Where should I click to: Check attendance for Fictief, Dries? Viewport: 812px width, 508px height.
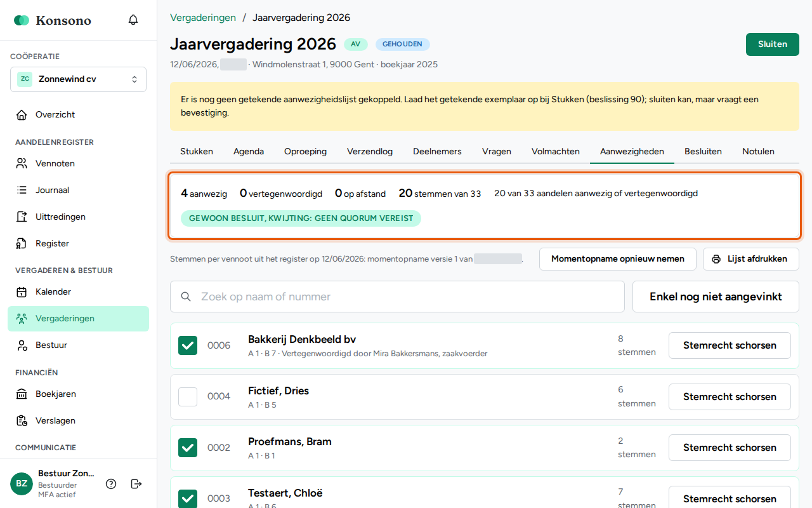point(188,397)
